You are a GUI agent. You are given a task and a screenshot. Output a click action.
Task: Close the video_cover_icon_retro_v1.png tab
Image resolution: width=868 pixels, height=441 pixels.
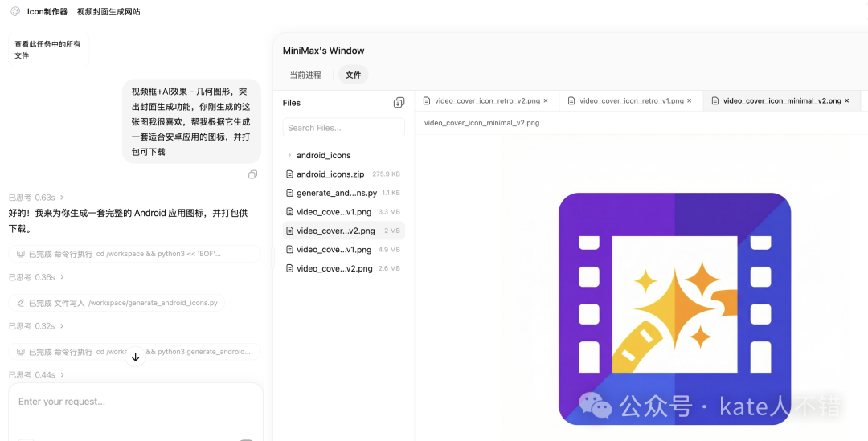pos(690,101)
